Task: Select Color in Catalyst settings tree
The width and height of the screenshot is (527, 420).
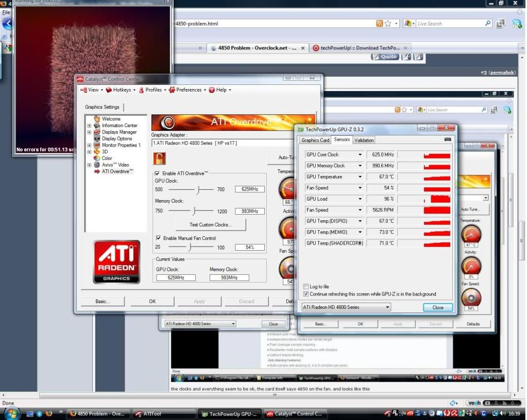Action: pos(107,158)
